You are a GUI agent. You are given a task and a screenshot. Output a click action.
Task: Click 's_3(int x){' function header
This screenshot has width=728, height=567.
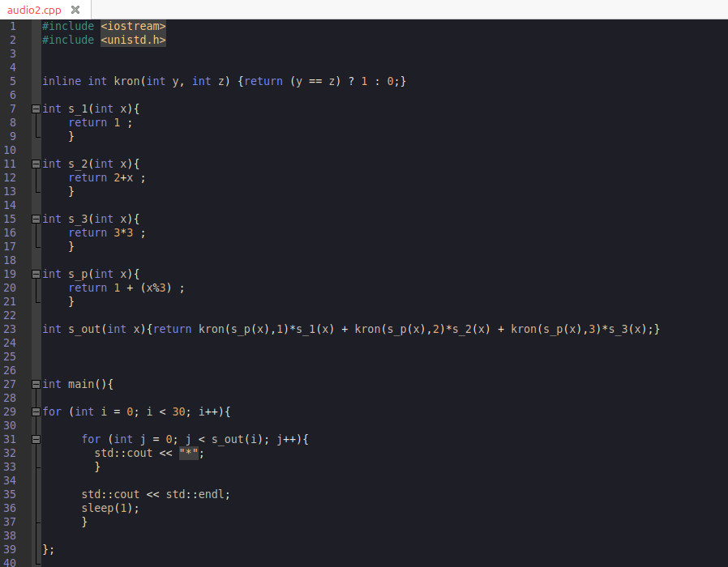coord(104,220)
